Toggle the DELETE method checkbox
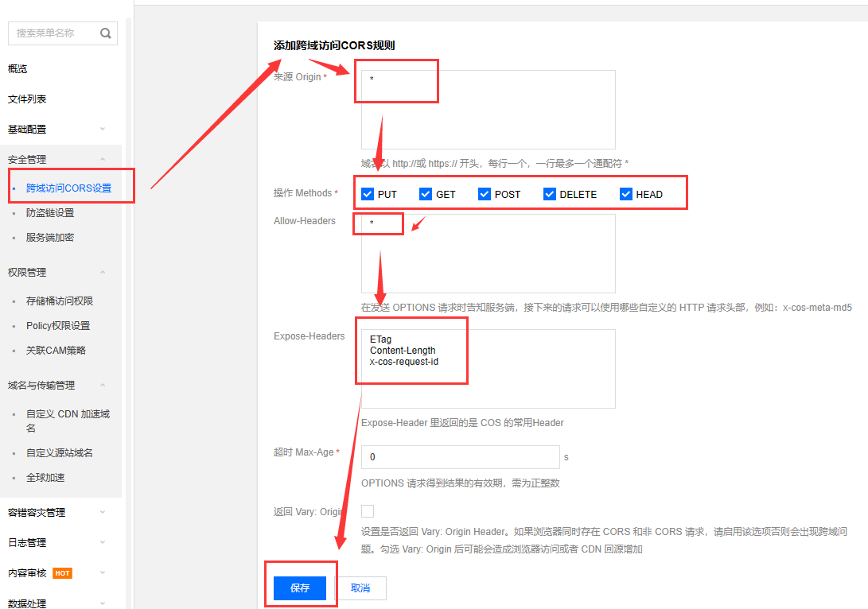 [x=550, y=194]
